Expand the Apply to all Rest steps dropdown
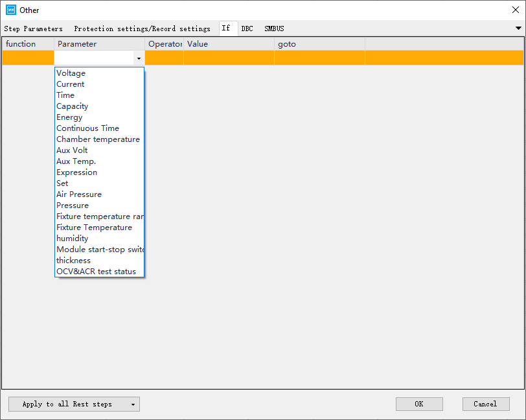Image resolution: width=526 pixels, height=420 pixels. tap(133, 404)
